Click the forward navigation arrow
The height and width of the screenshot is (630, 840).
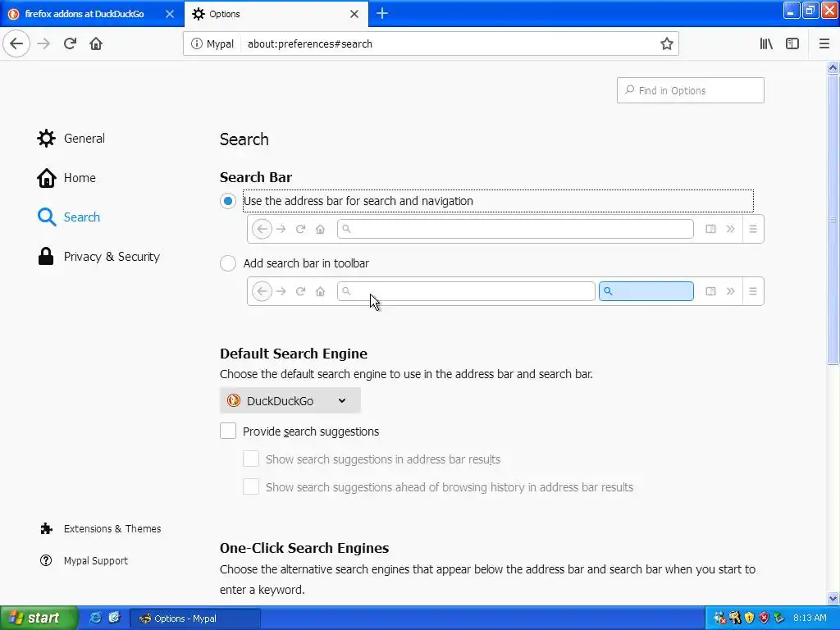(x=43, y=43)
